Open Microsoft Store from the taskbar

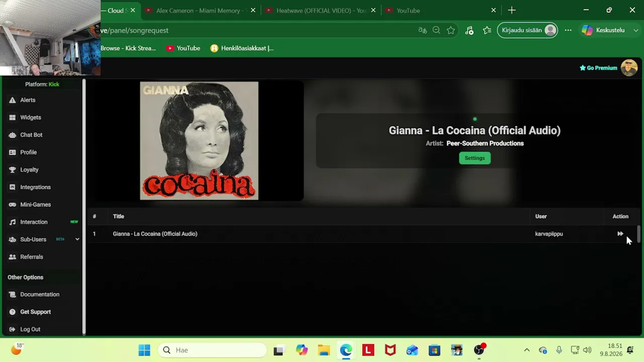[435, 350]
